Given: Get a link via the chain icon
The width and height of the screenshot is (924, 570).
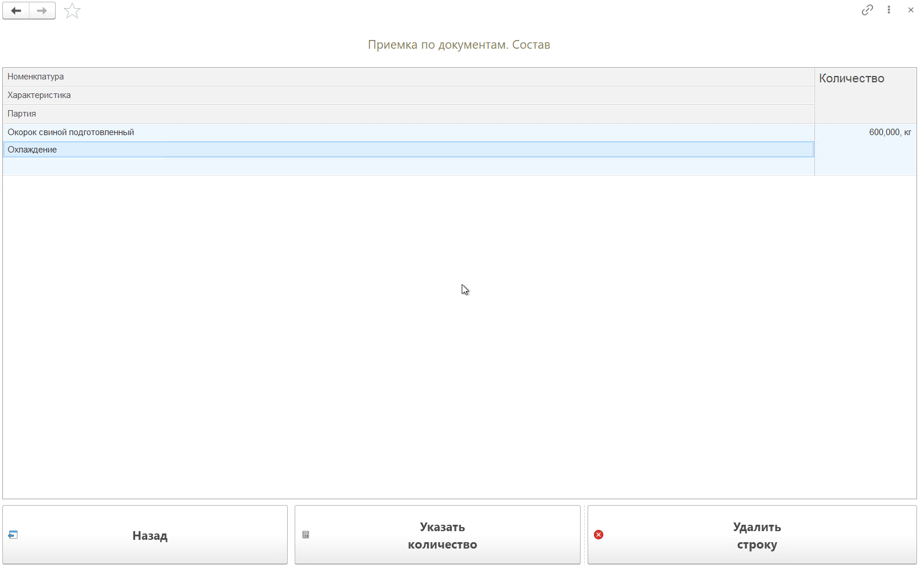Looking at the screenshot, I should pyautogui.click(x=867, y=10).
